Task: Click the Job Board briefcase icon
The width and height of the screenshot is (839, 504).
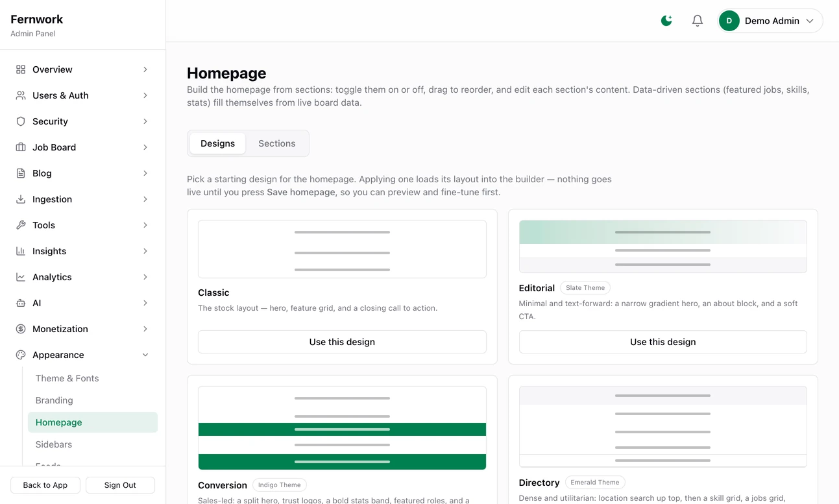Action: pos(21,147)
